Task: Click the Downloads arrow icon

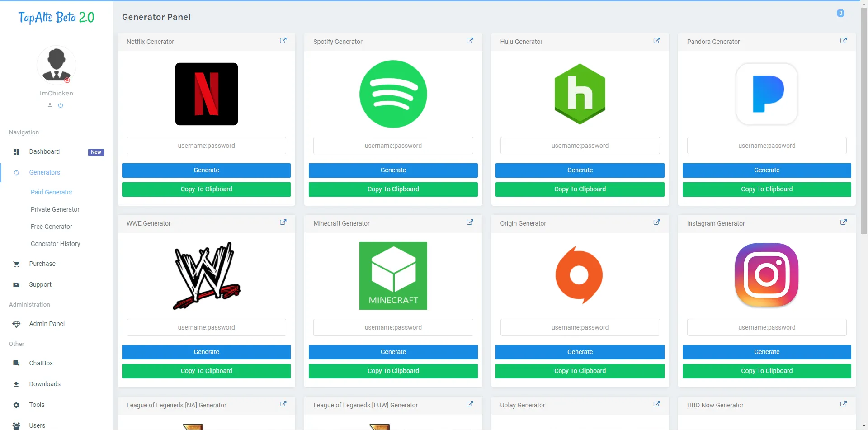Action: [x=16, y=384]
